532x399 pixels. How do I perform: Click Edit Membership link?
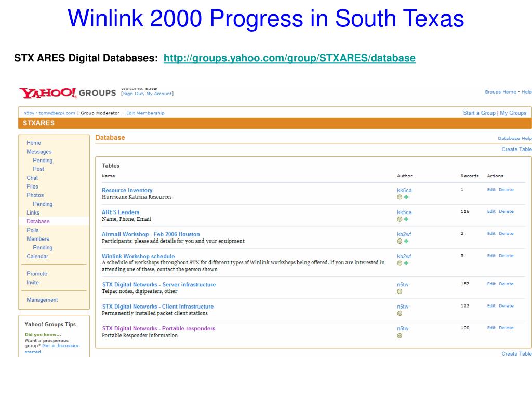(145, 113)
